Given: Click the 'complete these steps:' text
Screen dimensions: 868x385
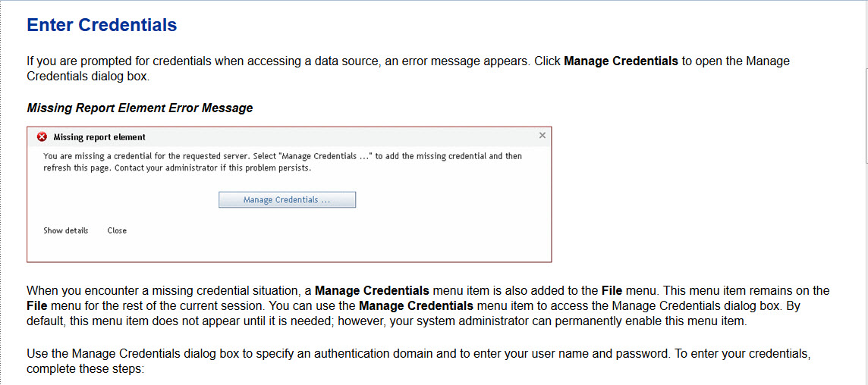Looking at the screenshot, I should pyautogui.click(x=84, y=368).
